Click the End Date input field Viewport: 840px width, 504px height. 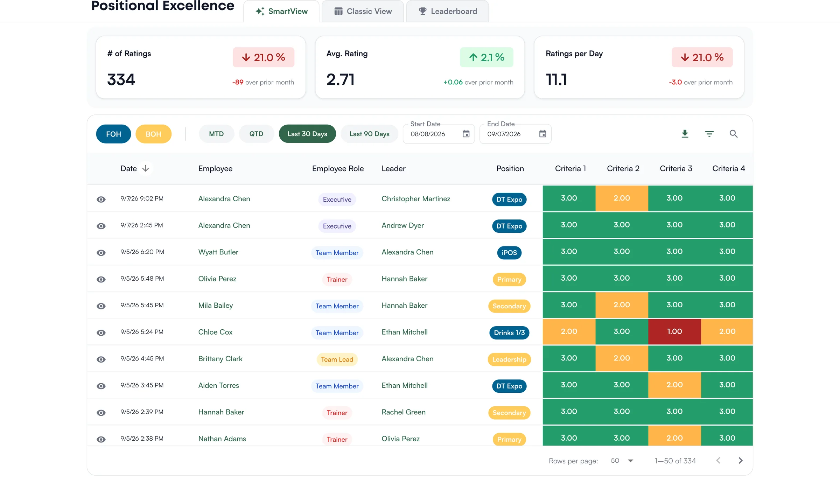[x=516, y=134]
